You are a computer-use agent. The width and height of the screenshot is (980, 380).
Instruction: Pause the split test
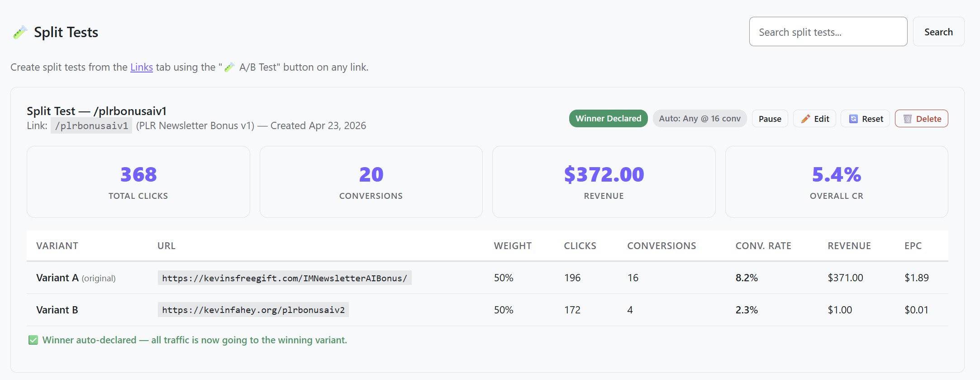pos(770,119)
